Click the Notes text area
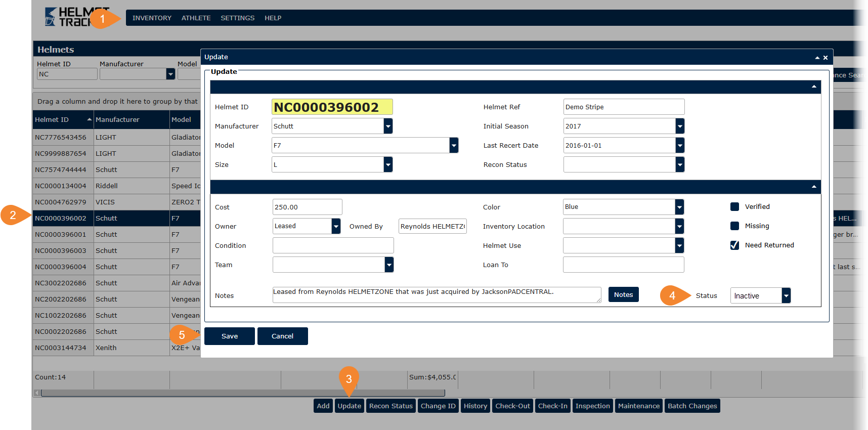This screenshot has height=430, width=868. pos(437,295)
